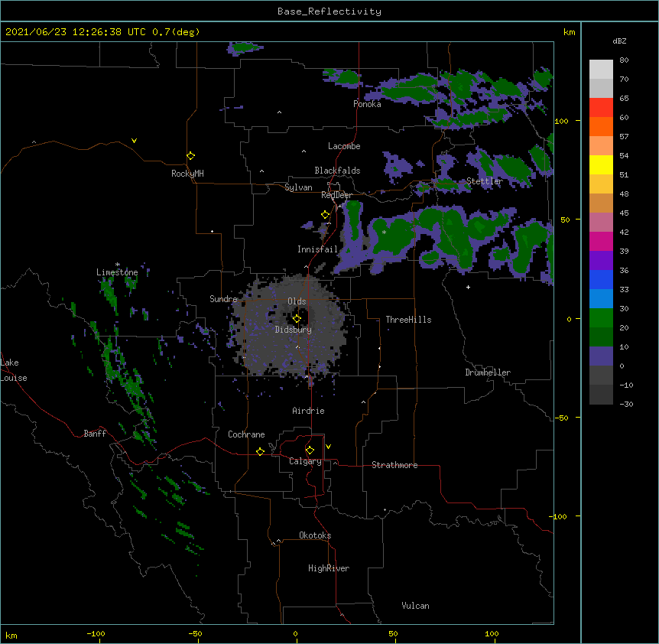659x644 pixels.
Task: Click the Okotoks town label
Action: tap(315, 535)
